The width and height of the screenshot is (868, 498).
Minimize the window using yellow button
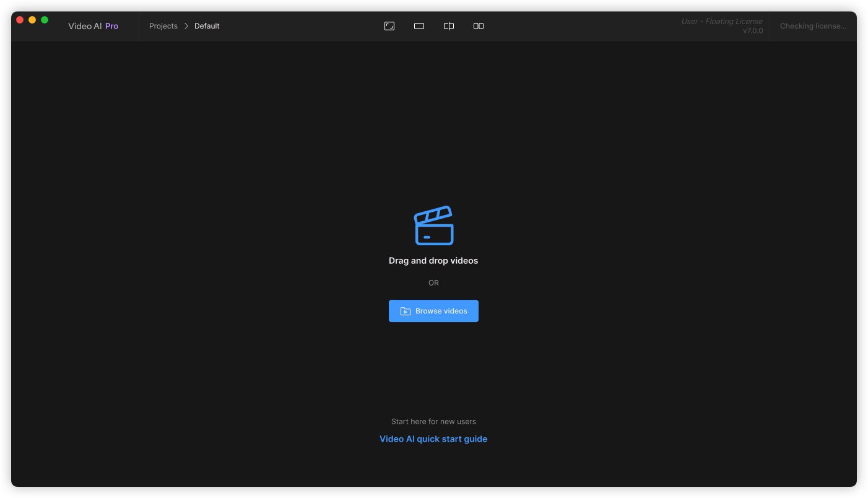click(32, 20)
